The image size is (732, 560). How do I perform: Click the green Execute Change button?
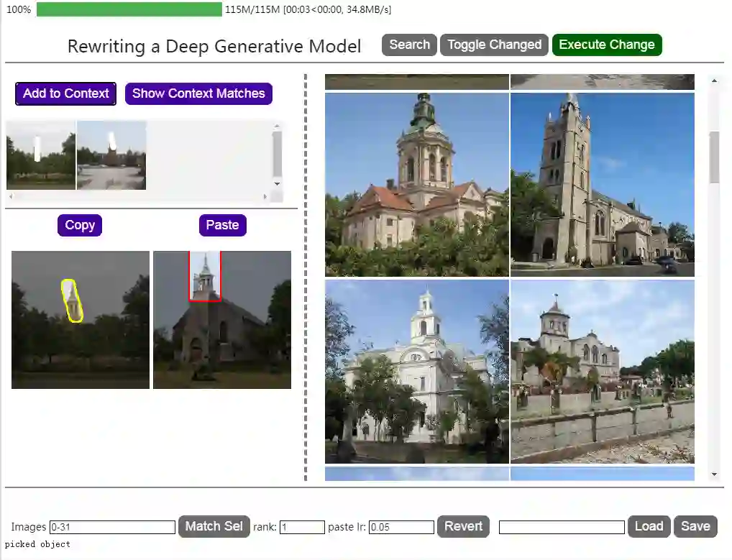tap(606, 45)
